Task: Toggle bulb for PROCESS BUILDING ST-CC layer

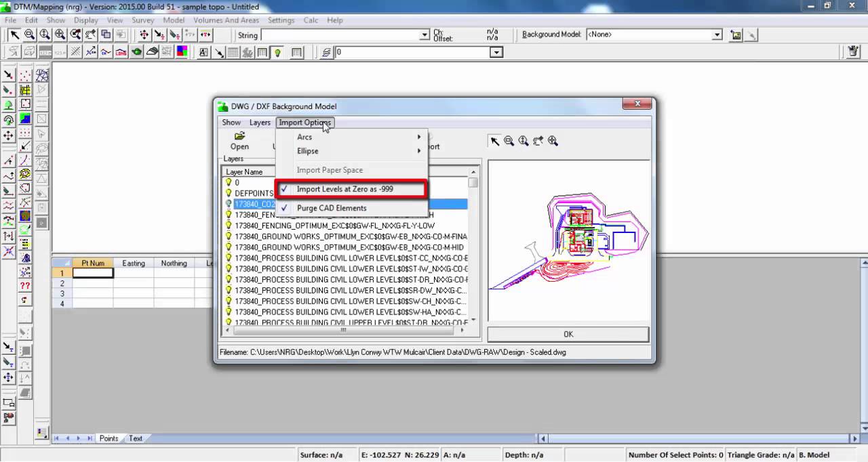Action: pyautogui.click(x=229, y=258)
